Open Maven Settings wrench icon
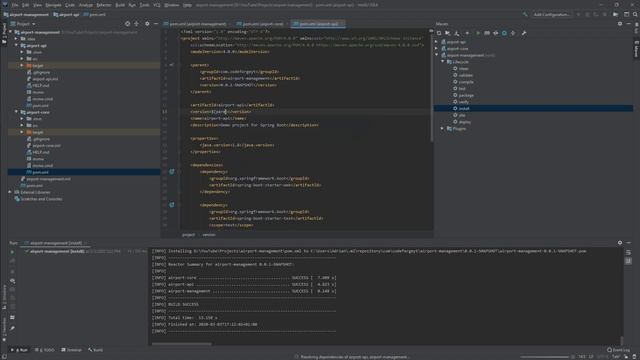640x360 pixels. 524,33
